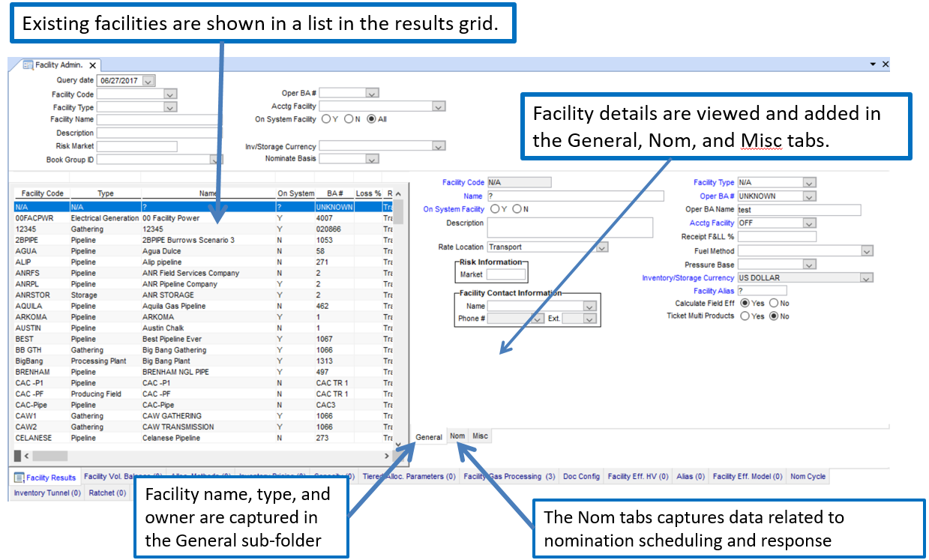Image resolution: width=929 pixels, height=560 pixels.
Task: Click the Facility Admin tab icon
Action: 28,65
